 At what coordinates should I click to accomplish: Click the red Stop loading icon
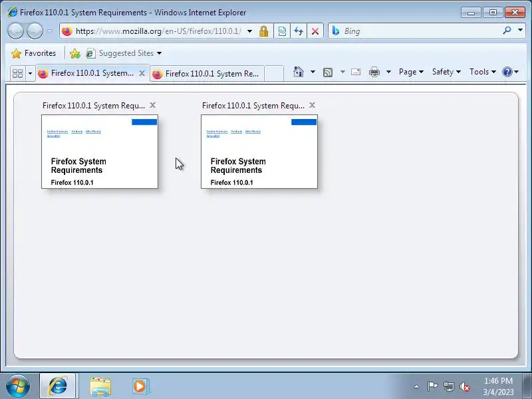[x=315, y=31]
